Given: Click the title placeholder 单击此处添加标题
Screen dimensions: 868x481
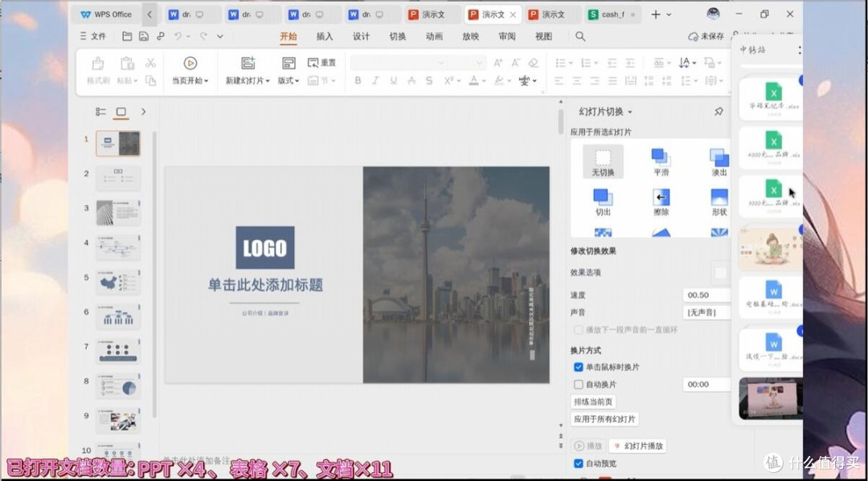Looking at the screenshot, I should (x=265, y=285).
